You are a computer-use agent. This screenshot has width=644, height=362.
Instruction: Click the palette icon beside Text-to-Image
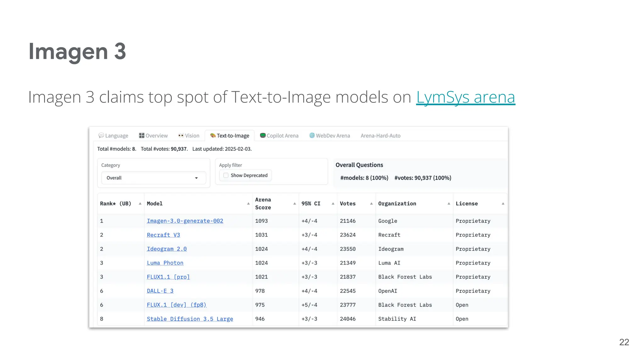coord(213,135)
